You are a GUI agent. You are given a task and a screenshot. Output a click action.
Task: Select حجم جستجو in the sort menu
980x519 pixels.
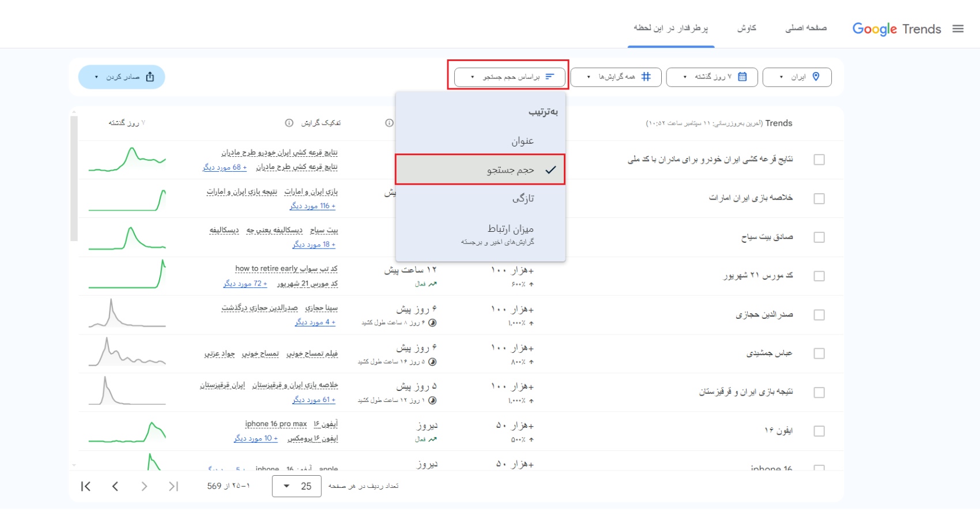pyautogui.click(x=480, y=170)
